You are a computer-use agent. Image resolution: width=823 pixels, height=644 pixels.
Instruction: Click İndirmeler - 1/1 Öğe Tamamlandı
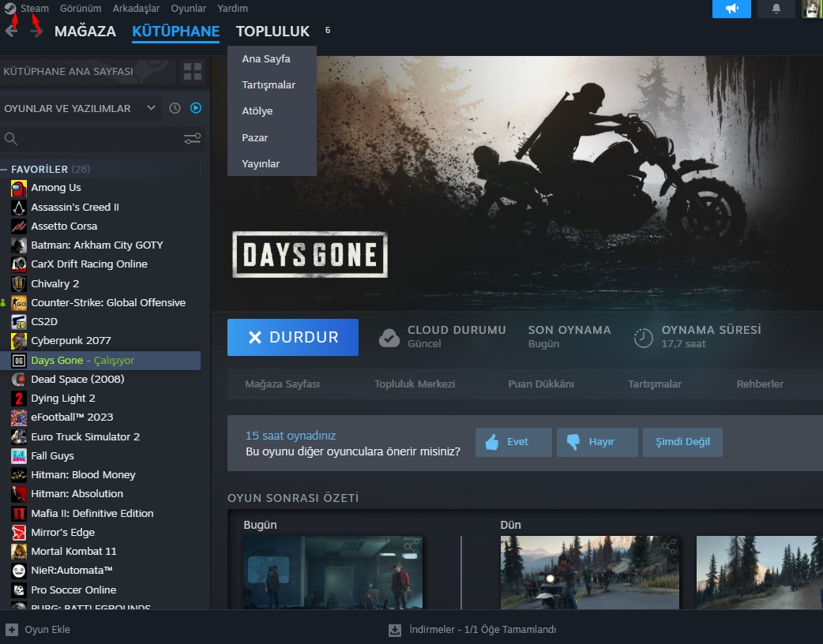pos(483,629)
